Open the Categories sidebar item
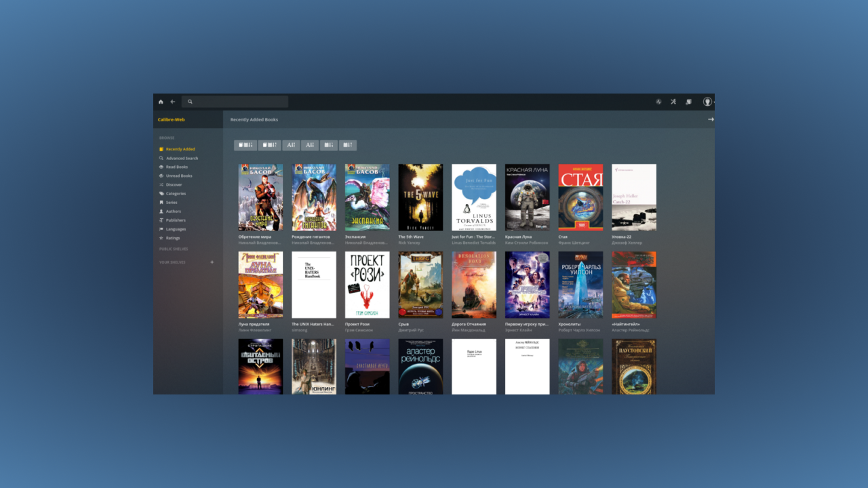The height and width of the screenshot is (488, 868). coord(176,194)
